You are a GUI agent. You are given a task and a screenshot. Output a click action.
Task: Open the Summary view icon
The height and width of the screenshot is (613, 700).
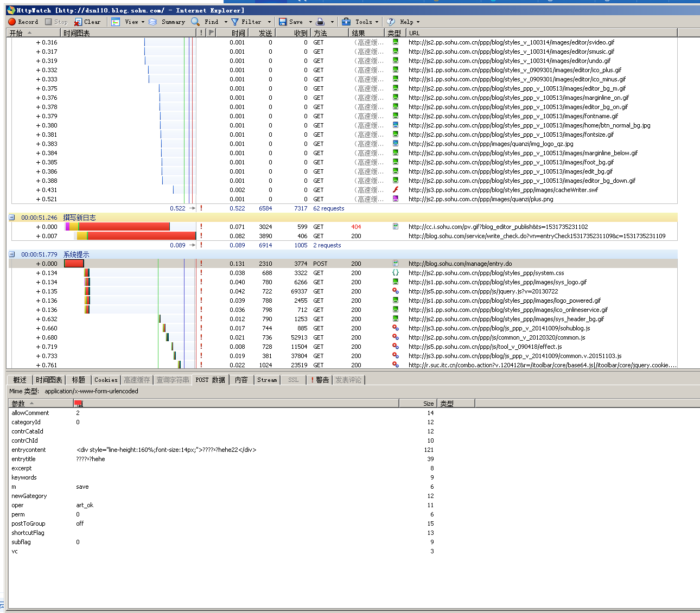(x=153, y=22)
